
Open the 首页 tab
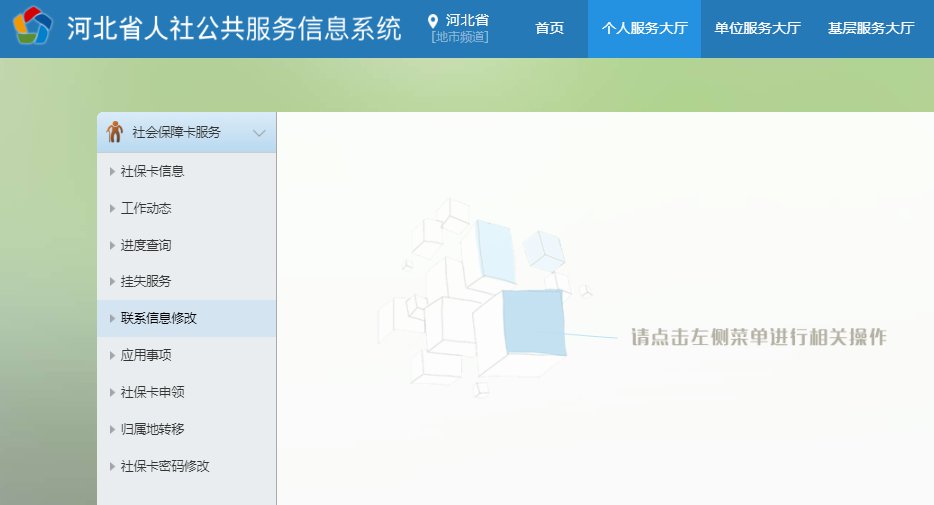549,28
